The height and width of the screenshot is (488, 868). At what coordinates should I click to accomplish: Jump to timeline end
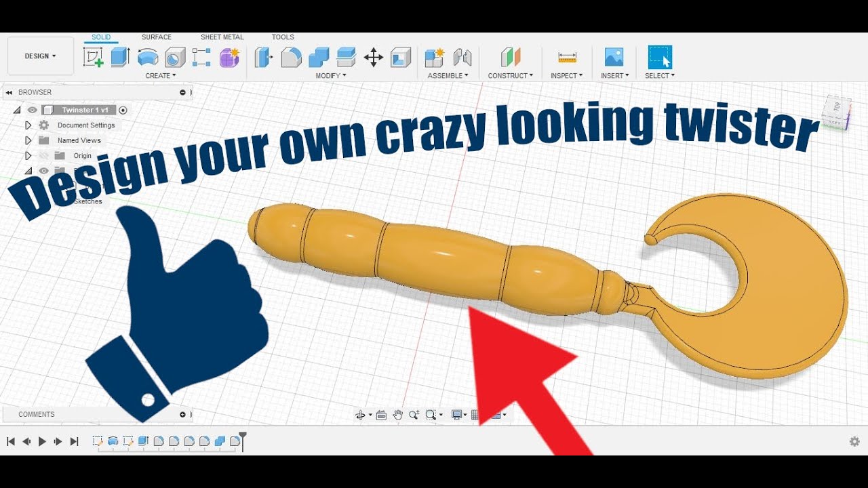[x=75, y=441]
